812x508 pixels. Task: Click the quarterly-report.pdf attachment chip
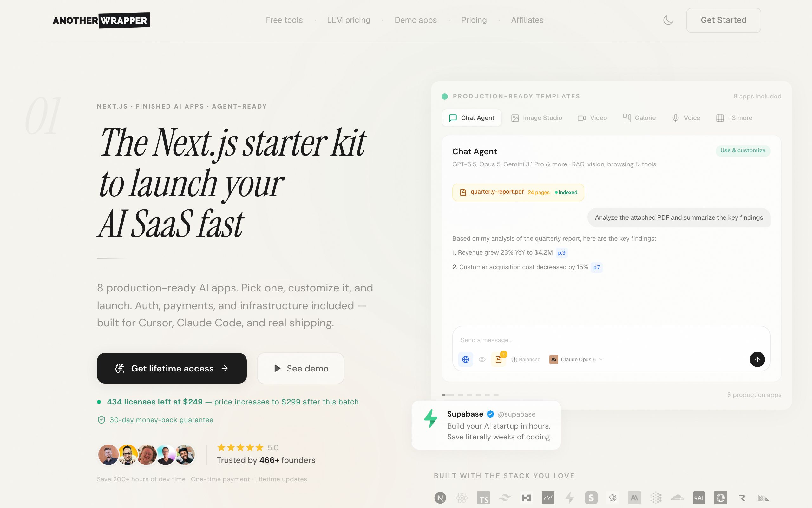(x=518, y=192)
